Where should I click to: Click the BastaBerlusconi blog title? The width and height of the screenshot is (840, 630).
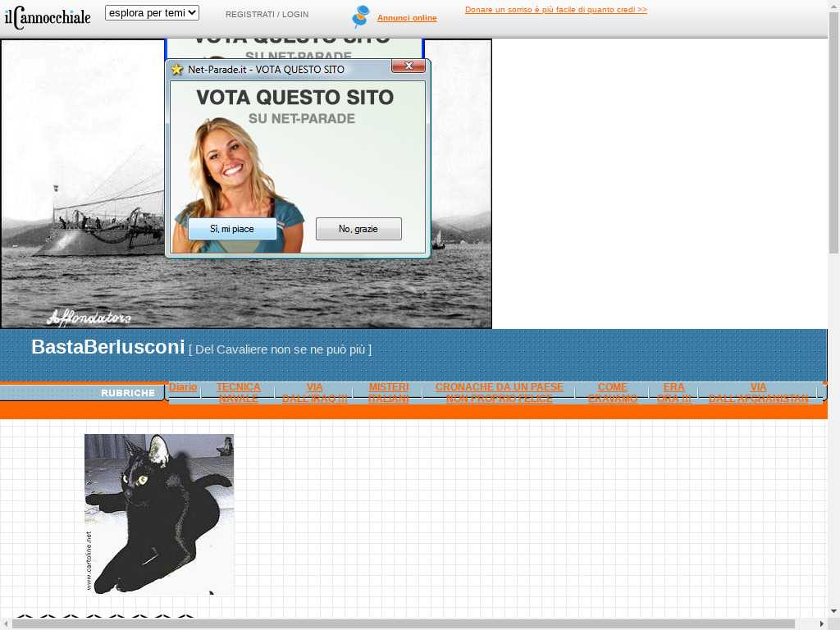click(107, 347)
